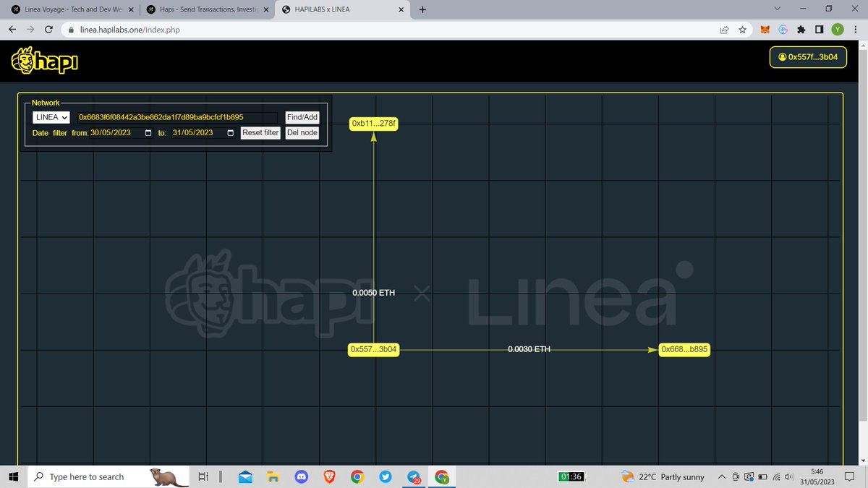Open the calendar picker for 'from' date
Screen dimensions: 868x488
click(149, 133)
